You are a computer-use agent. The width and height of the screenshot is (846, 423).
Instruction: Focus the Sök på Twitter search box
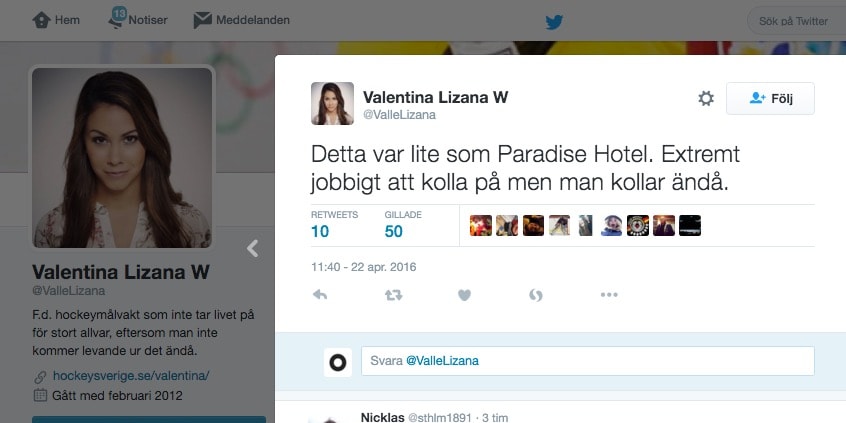(796, 21)
